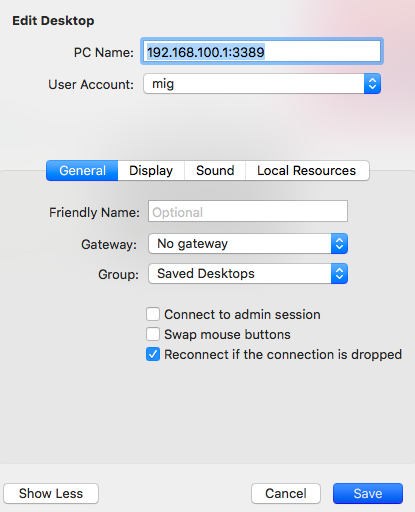Open the No gateway dropdown
The height and width of the screenshot is (512, 415).
coord(248,244)
